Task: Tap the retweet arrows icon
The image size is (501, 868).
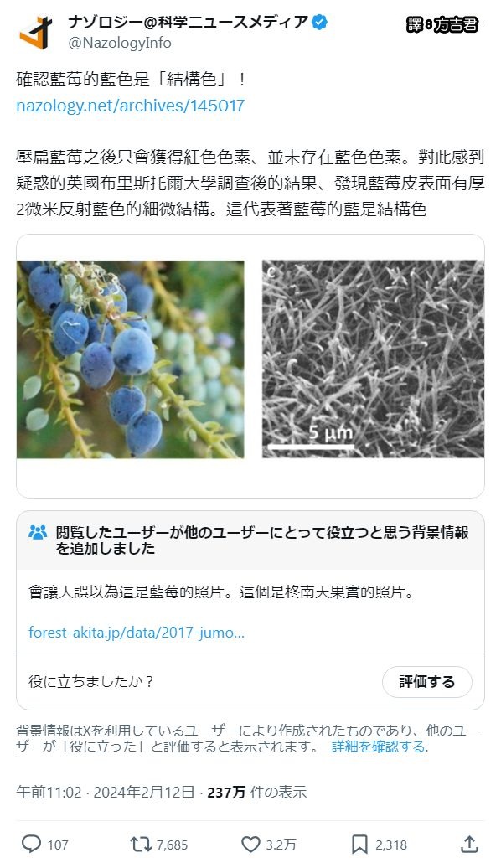Action: click(140, 845)
